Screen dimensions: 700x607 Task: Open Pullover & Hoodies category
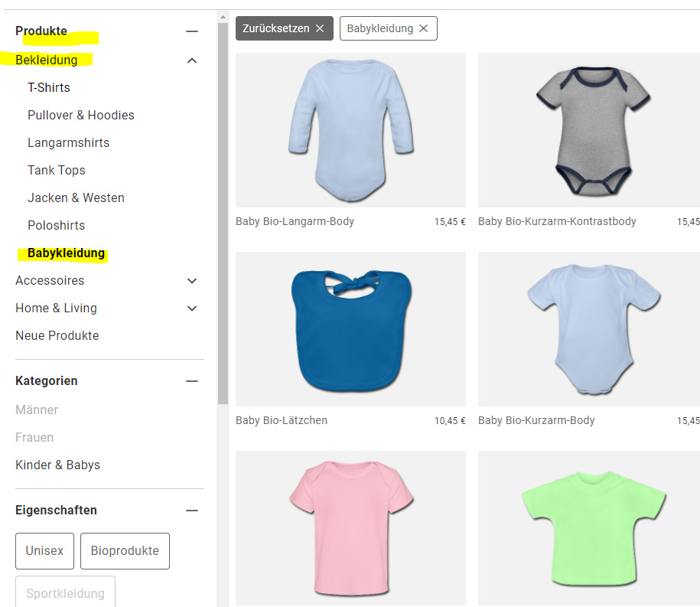pos(81,116)
